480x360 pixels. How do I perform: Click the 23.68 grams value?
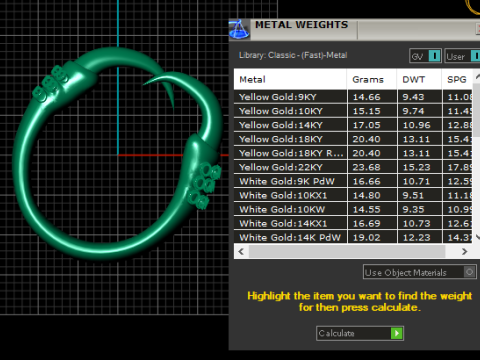367,167
